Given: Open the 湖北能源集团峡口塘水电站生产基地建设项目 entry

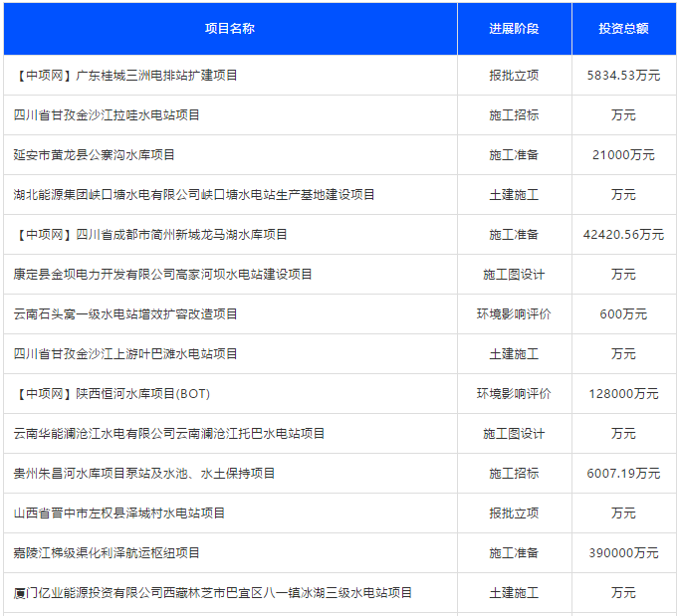Looking at the screenshot, I should (x=194, y=195).
